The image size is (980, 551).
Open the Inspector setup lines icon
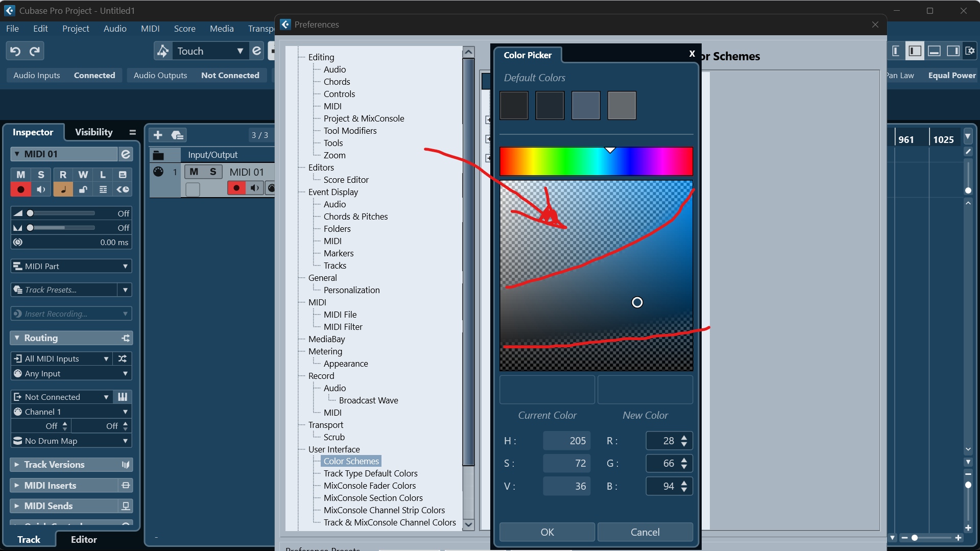[133, 132]
